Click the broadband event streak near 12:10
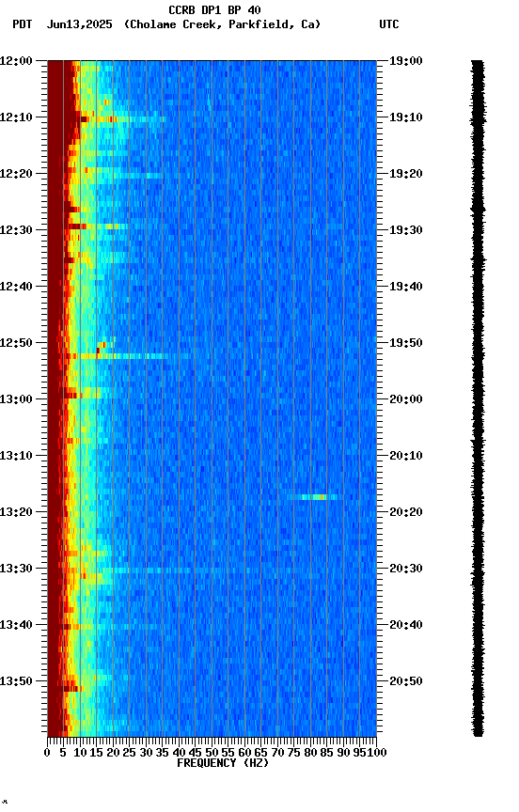Image resolution: width=519 pixels, height=812 pixels. pyautogui.click(x=121, y=119)
